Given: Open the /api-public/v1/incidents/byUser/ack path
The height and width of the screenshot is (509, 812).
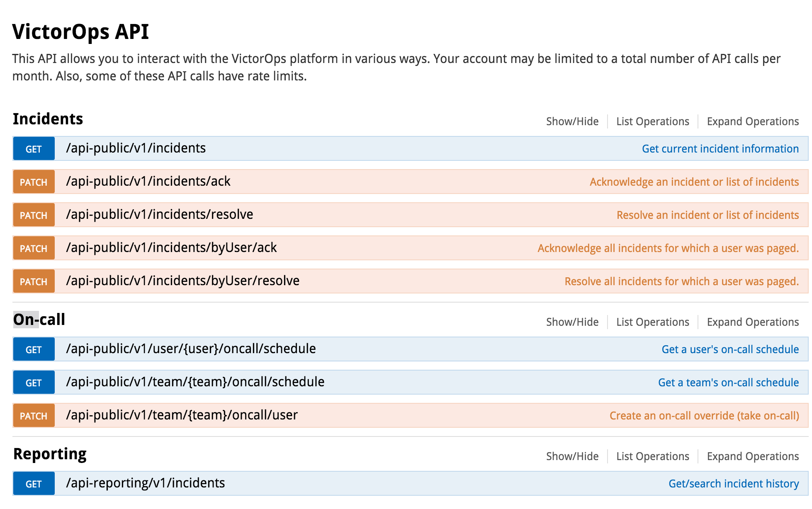Looking at the screenshot, I should pyautogui.click(x=171, y=248).
